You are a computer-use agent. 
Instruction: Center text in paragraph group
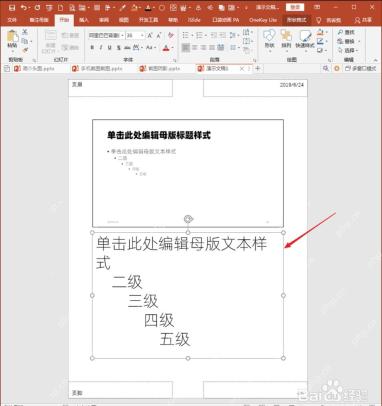coord(195,48)
